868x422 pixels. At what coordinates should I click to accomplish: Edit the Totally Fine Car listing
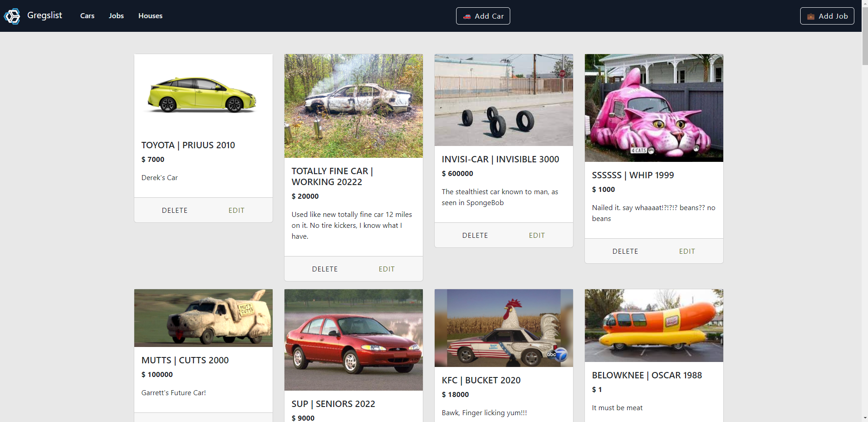pyautogui.click(x=386, y=269)
